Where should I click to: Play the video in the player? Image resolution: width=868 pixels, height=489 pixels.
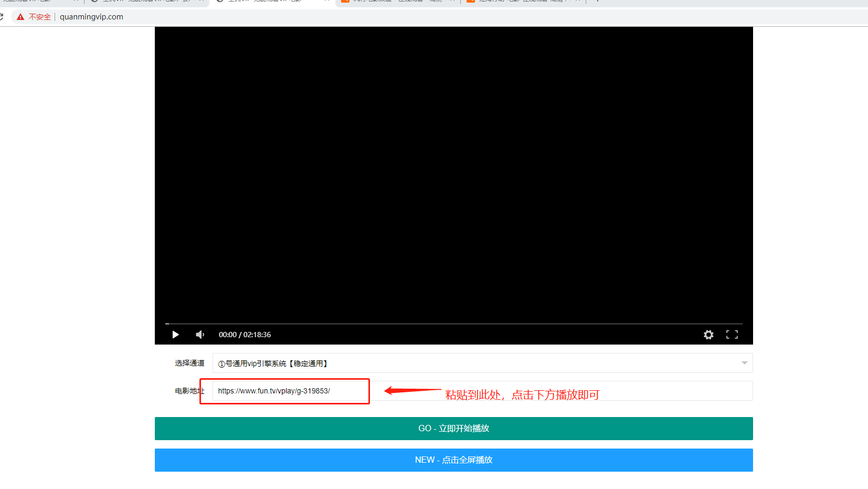click(176, 335)
